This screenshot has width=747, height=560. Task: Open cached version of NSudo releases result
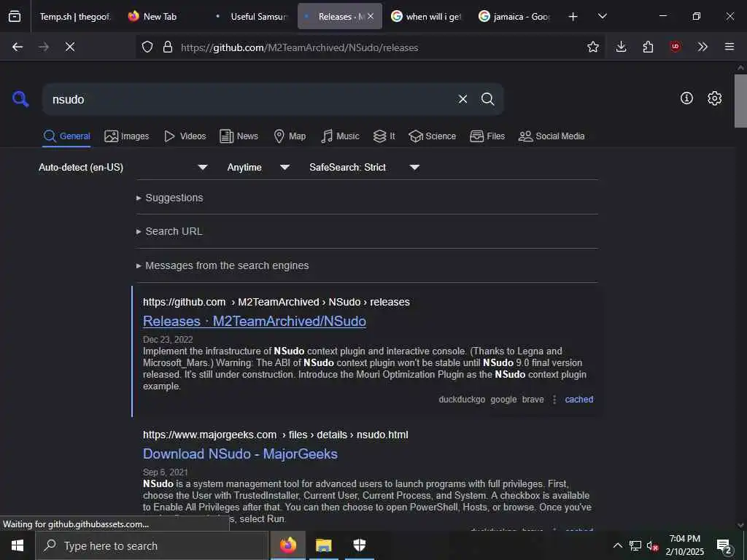[578, 400]
